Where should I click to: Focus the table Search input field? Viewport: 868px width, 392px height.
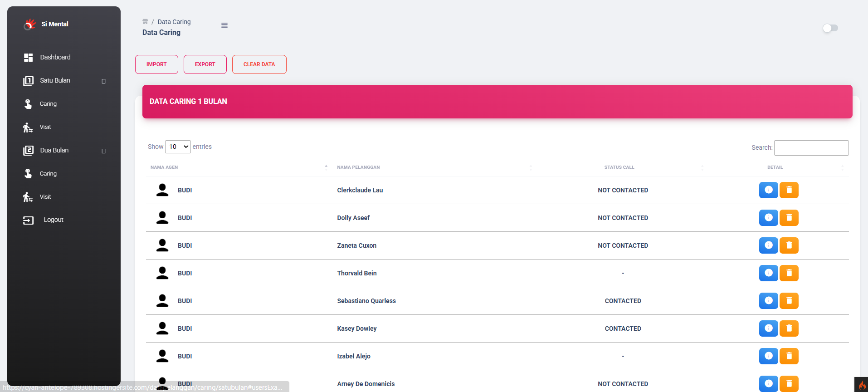coord(811,148)
